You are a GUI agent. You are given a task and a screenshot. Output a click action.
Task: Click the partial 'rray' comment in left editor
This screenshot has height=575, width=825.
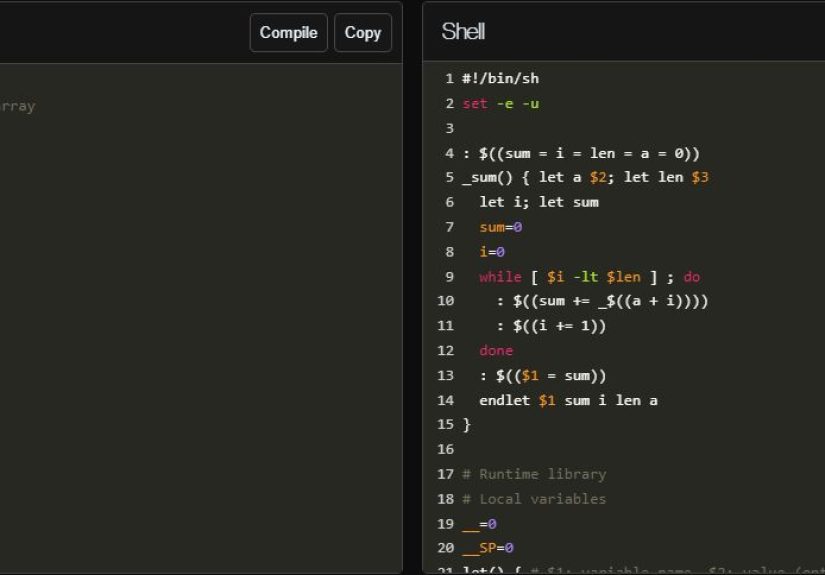[18, 106]
